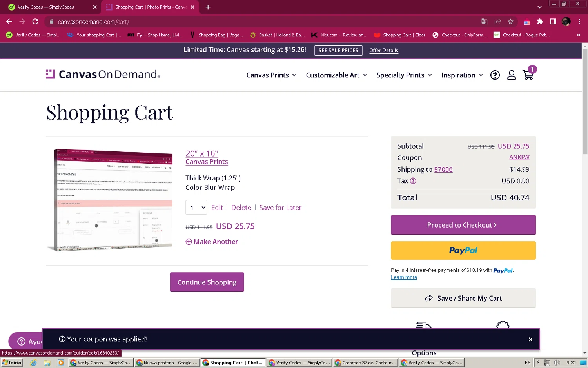Image resolution: width=588 pixels, height=368 pixels.
Task: Open the Basket | Holland & Ba bookmark
Action: pos(278,35)
